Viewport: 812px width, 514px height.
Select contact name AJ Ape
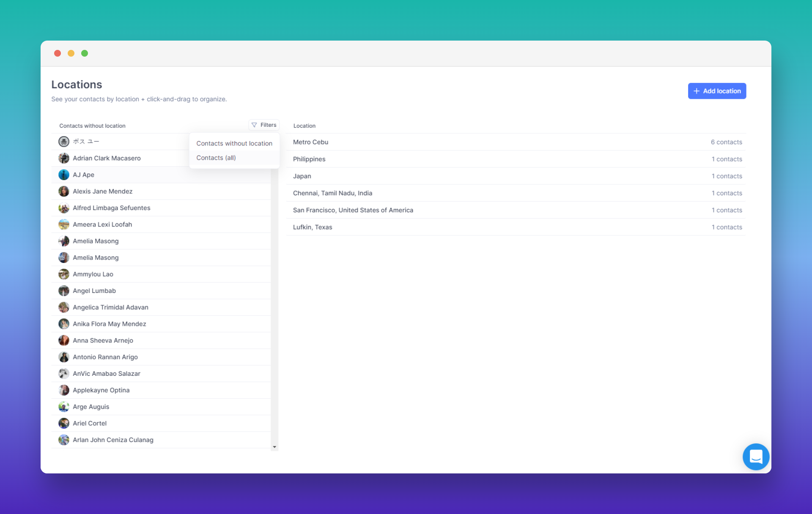point(83,175)
